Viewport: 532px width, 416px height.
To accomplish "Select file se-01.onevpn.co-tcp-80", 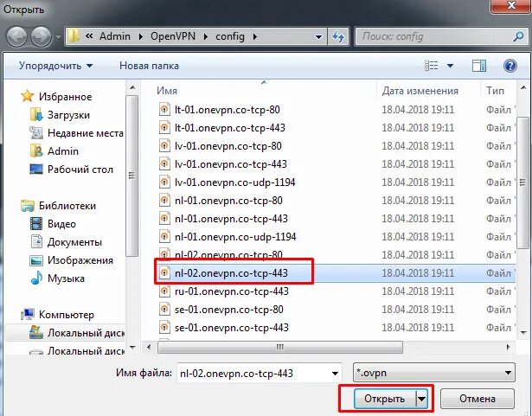I will coord(228,310).
